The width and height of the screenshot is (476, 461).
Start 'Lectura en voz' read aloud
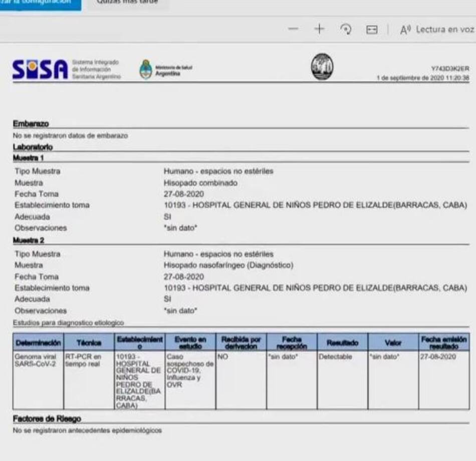[x=440, y=30]
